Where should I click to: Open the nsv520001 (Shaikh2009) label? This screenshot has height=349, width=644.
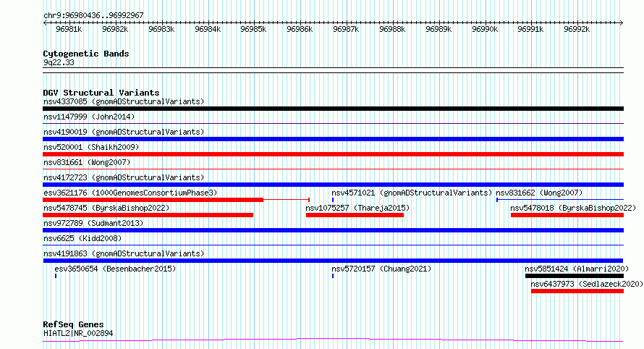pos(91,147)
